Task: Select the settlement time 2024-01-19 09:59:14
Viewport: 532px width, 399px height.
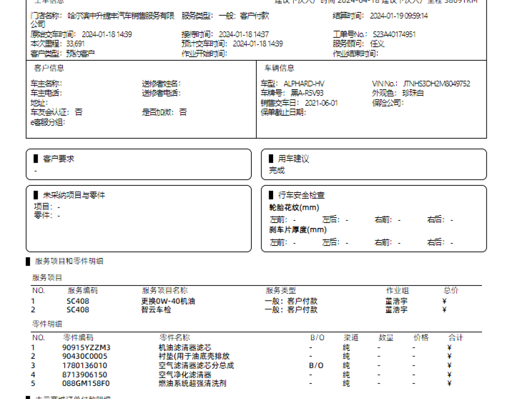Action: point(399,16)
